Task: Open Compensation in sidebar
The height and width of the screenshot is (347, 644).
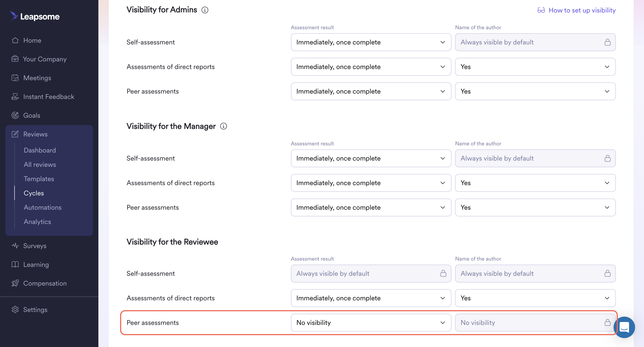Action: pyautogui.click(x=45, y=283)
